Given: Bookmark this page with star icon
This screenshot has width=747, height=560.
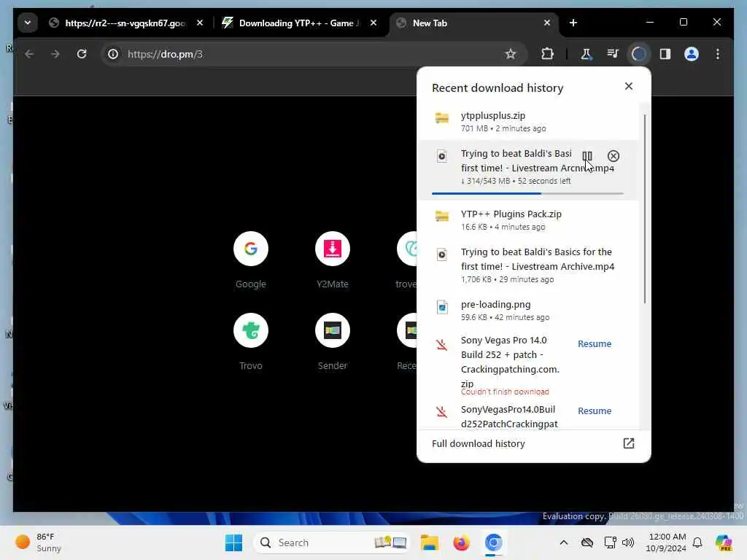Looking at the screenshot, I should point(510,54).
